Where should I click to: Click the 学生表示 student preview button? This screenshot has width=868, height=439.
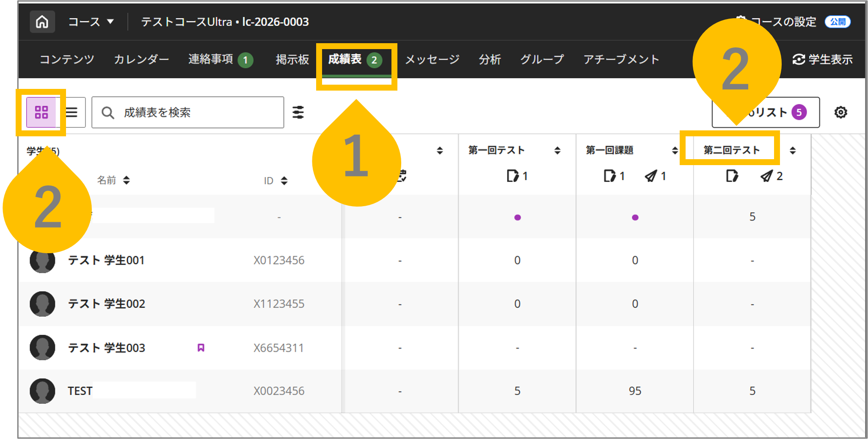(x=822, y=60)
